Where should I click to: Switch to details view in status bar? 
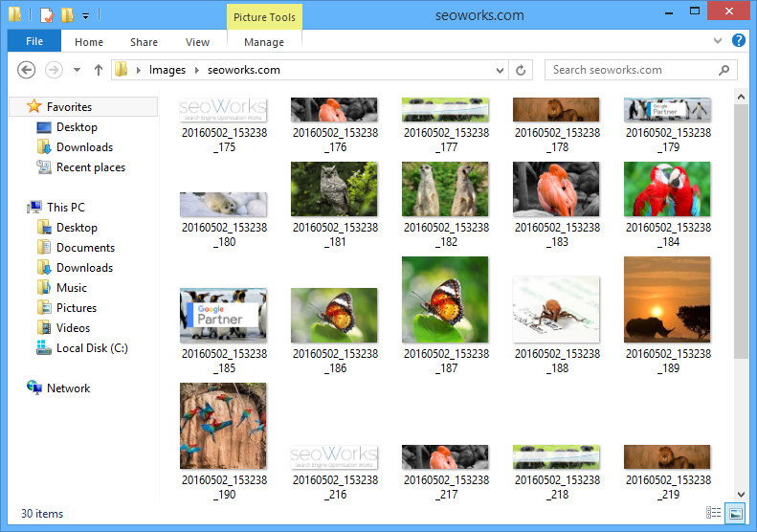[x=713, y=514]
